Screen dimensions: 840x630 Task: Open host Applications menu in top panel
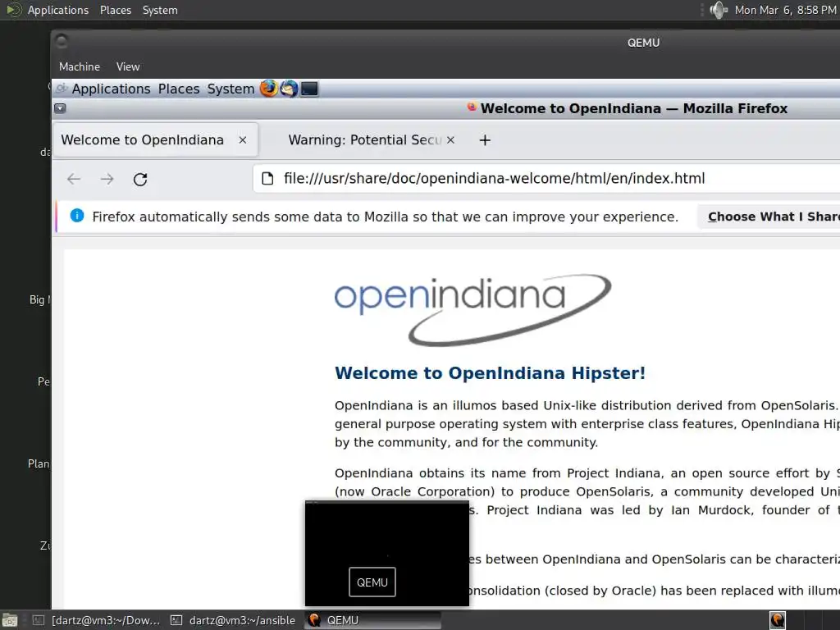58,10
